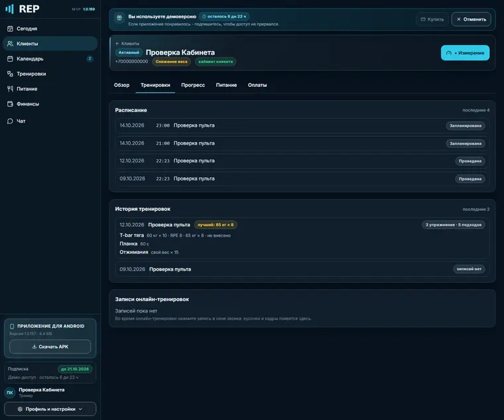
Task: Click the Планка exercise line
Action: click(x=135, y=244)
